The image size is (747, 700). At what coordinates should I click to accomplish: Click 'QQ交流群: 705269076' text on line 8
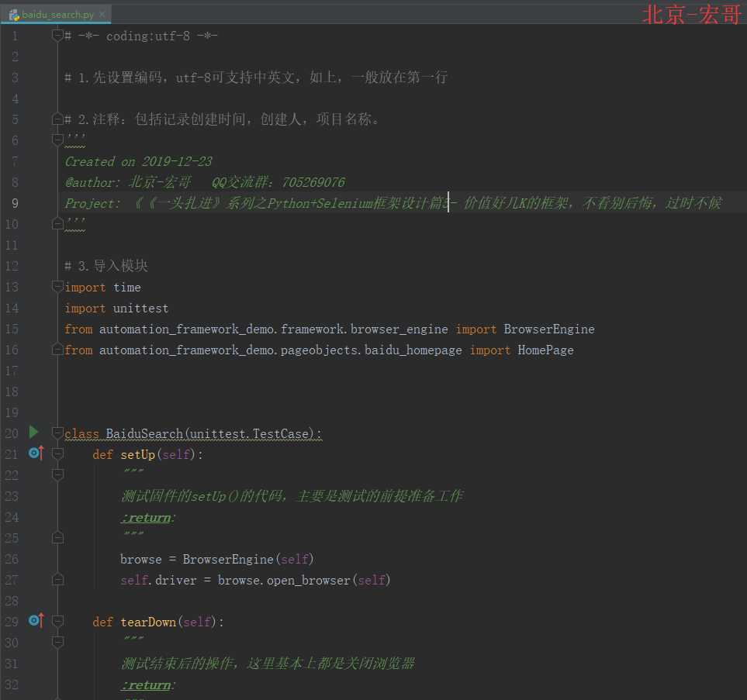tap(278, 182)
